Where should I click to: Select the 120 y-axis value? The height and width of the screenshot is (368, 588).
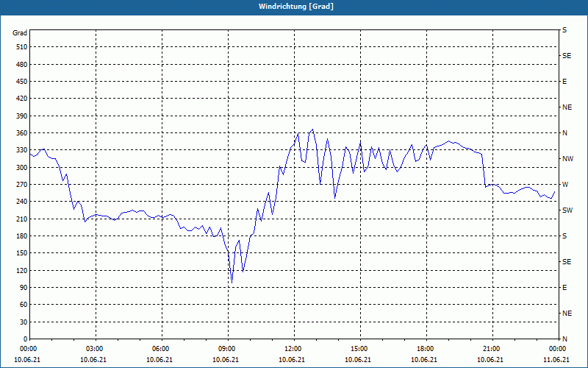[22, 270]
